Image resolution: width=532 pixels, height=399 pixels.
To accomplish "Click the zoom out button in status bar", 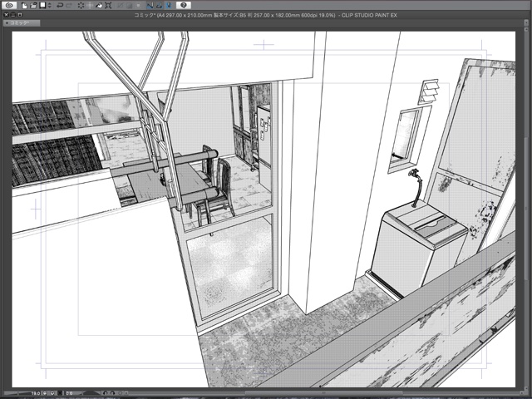I will point(45,393).
